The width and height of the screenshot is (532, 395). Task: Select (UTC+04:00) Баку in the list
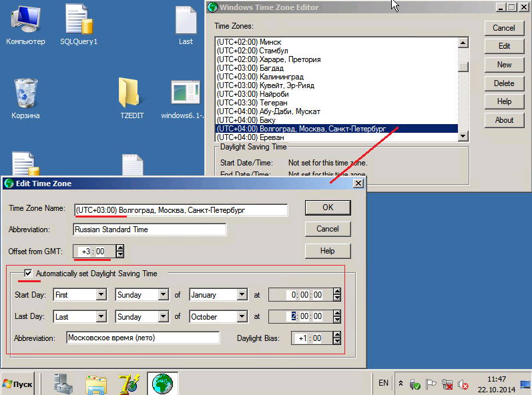(336, 120)
